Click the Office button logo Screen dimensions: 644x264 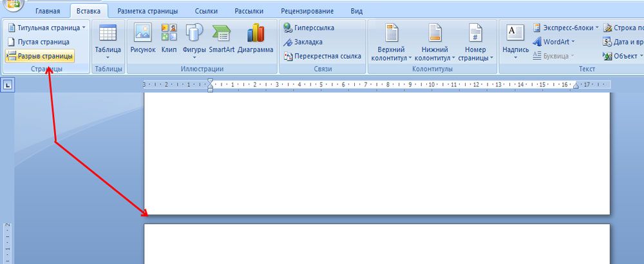click(x=14, y=5)
